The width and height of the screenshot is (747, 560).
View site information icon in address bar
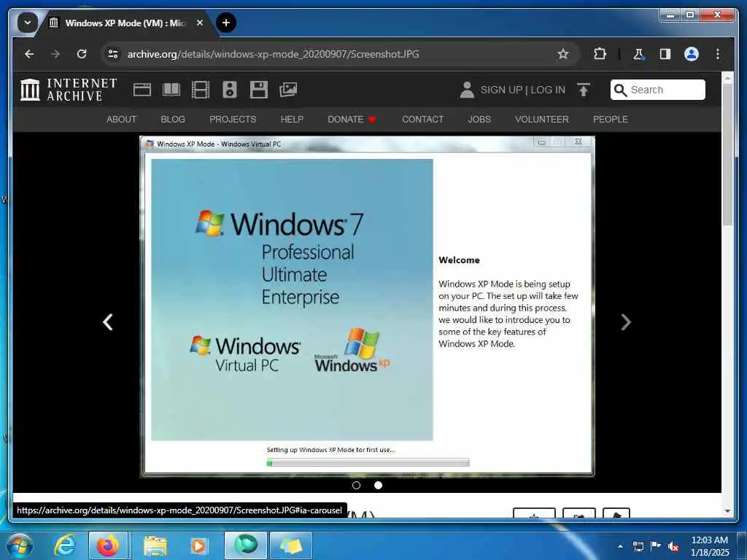[x=113, y=54]
